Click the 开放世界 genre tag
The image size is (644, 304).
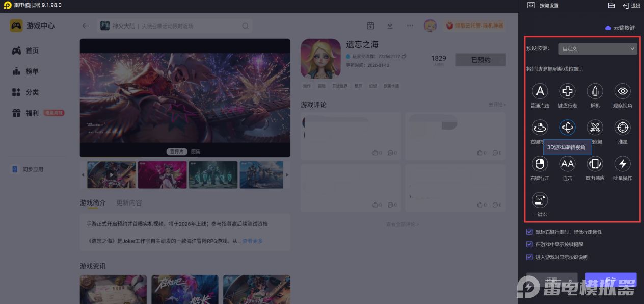340,86
